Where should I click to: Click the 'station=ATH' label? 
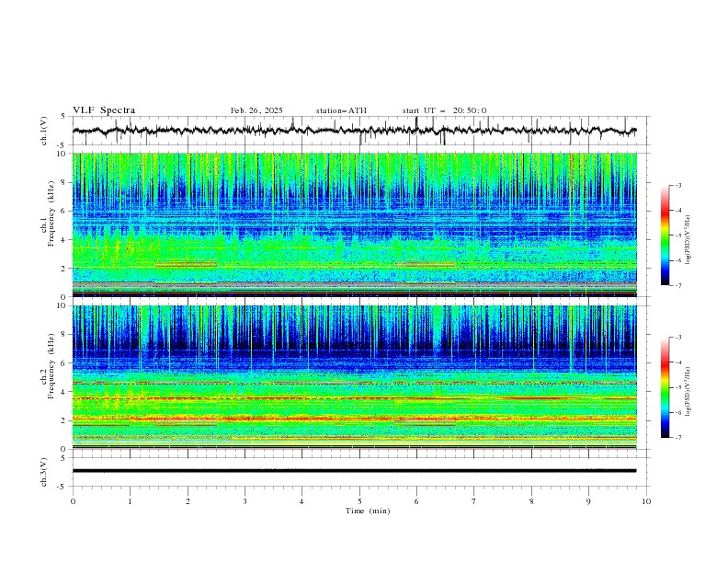coord(341,110)
